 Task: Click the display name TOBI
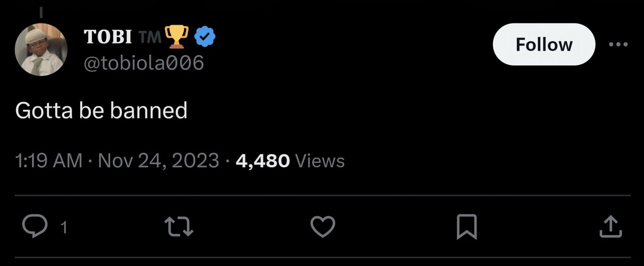(x=108, y=37)
